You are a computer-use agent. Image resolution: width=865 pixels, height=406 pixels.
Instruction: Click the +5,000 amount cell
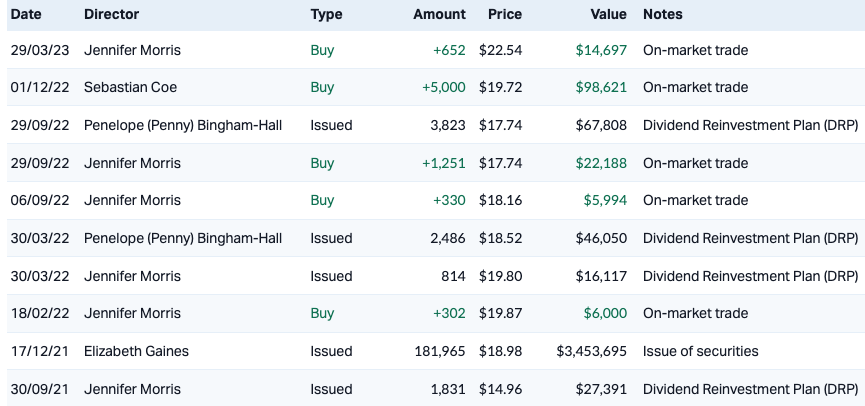click(444, 87)
